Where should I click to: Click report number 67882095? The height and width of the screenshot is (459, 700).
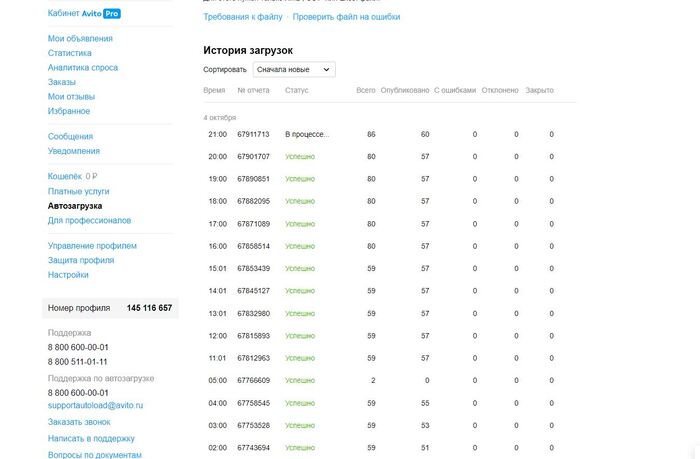click(253, 201)
